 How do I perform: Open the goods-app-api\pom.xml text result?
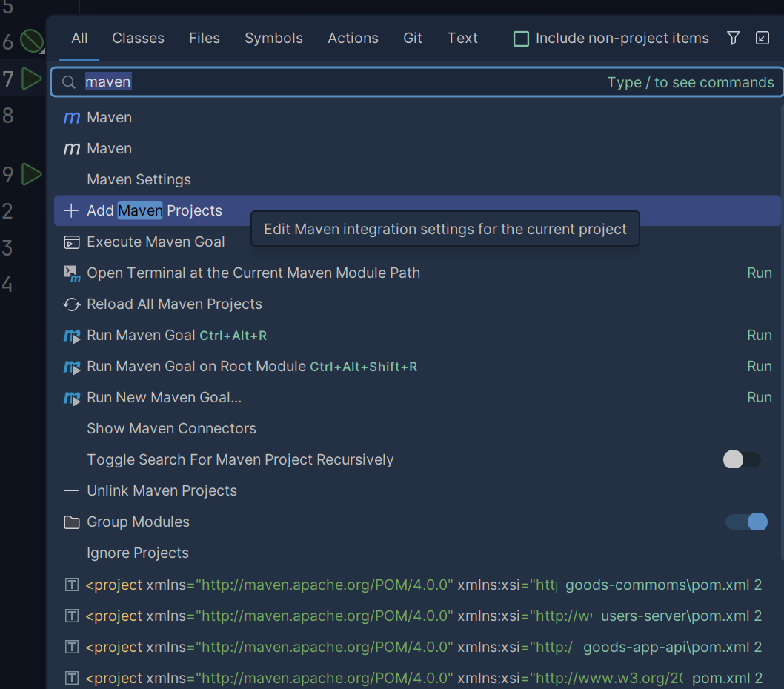[x=416, y=647]
